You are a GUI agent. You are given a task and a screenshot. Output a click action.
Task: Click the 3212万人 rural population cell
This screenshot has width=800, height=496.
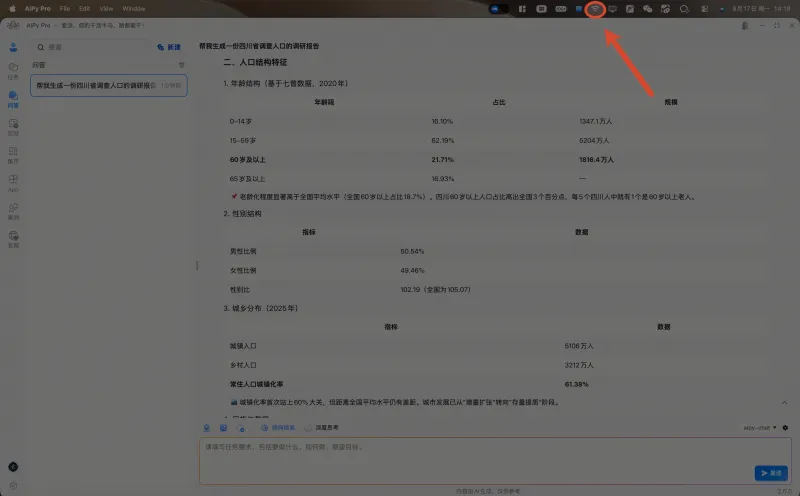(x=579, y=365)
